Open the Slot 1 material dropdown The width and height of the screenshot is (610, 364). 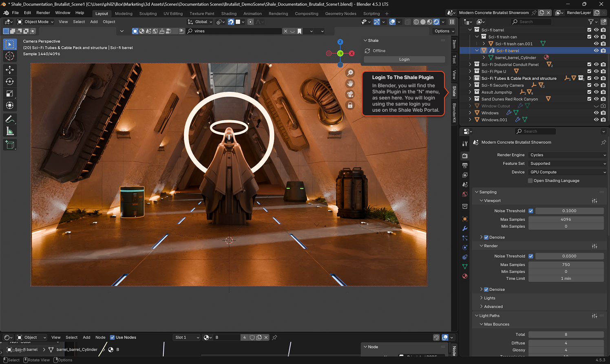coord(187,338)
